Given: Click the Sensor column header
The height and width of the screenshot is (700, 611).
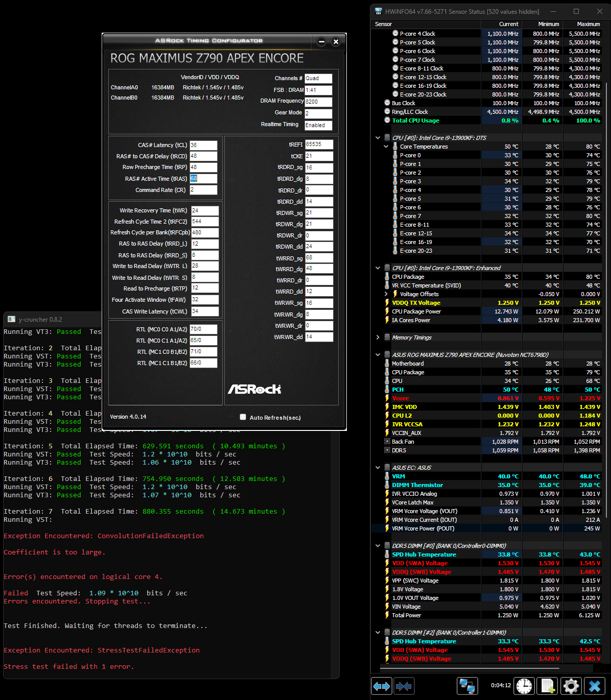Looking at the screenshot, I should pos(427,24).
